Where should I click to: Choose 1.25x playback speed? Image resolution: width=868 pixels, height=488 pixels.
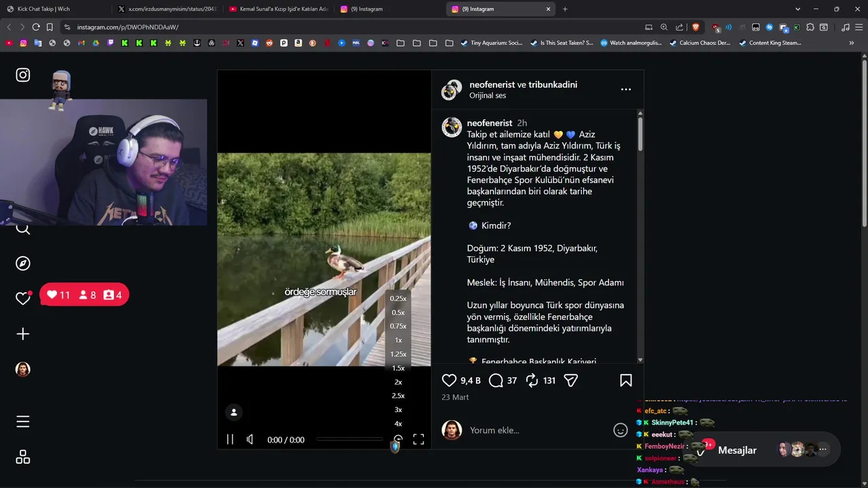coord(398,354)
